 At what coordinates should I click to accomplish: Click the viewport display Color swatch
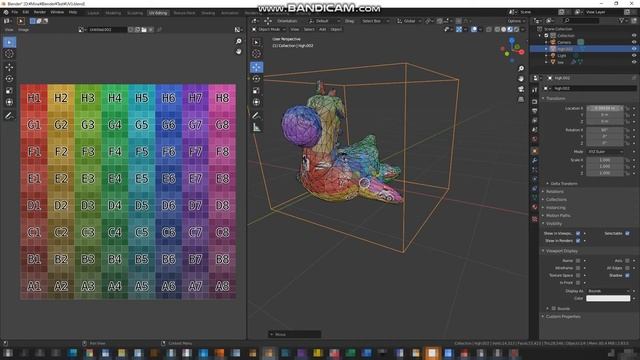click(x=608, y=298)
